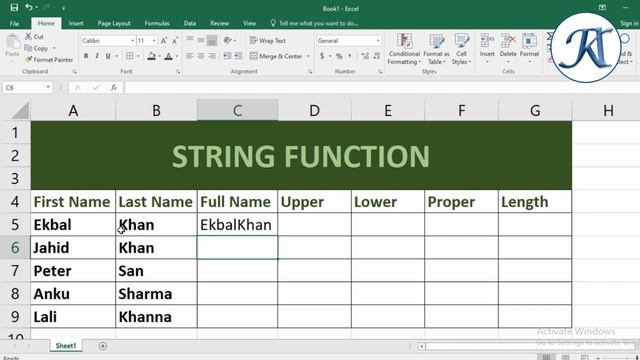
Task: Select the Sheet1 tab
Action: coord(66,346)
